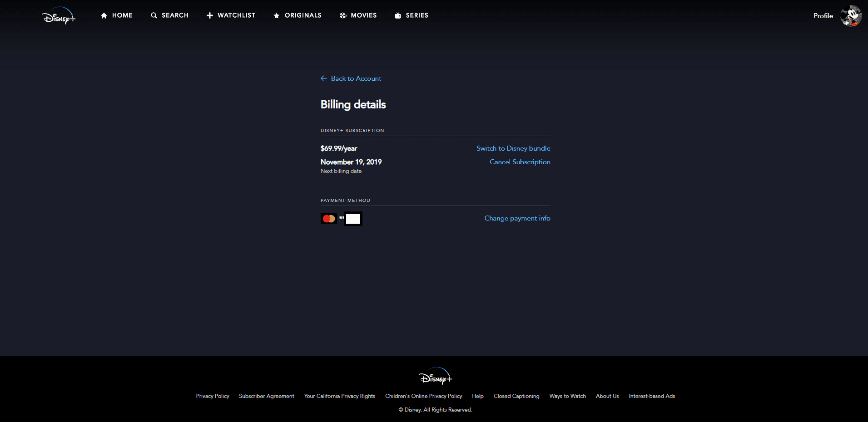Click the Mastercard payment method icon

coord(328,218)
